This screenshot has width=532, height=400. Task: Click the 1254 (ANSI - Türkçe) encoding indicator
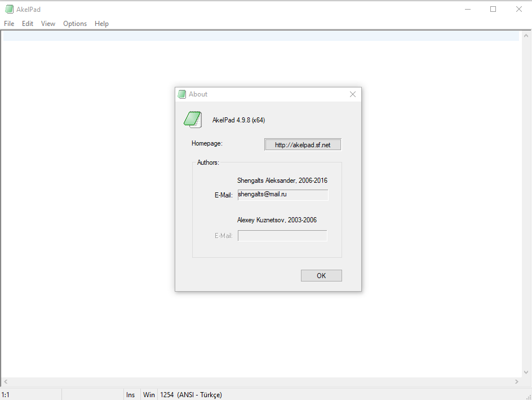coord(191,395)
